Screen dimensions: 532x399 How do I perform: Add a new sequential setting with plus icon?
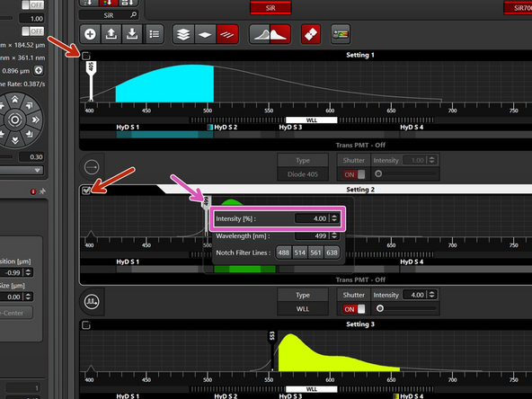coord(90,34)
